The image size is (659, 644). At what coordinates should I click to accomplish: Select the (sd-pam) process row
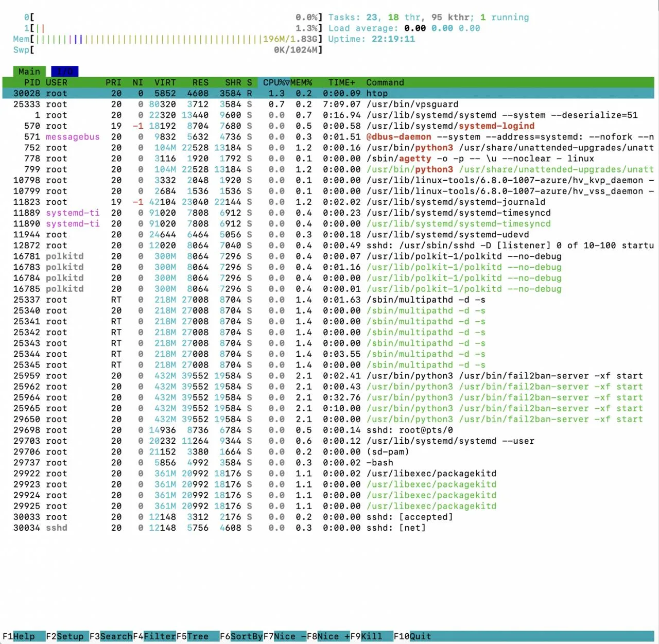click(x=328, y=451)
